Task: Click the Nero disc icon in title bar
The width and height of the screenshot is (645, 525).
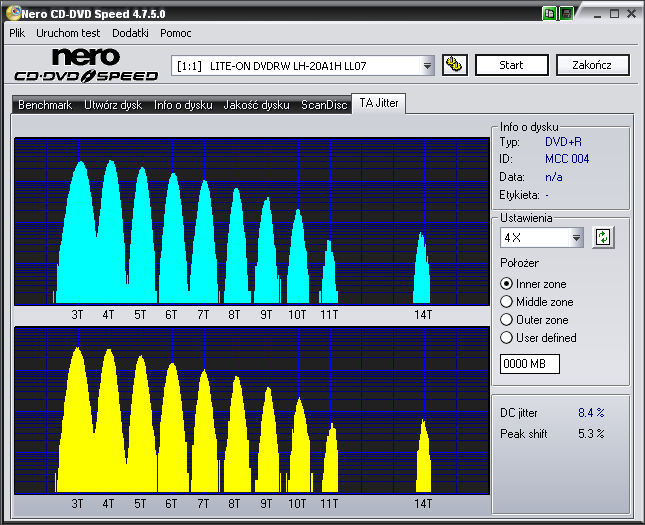Action: coord(11,12)
